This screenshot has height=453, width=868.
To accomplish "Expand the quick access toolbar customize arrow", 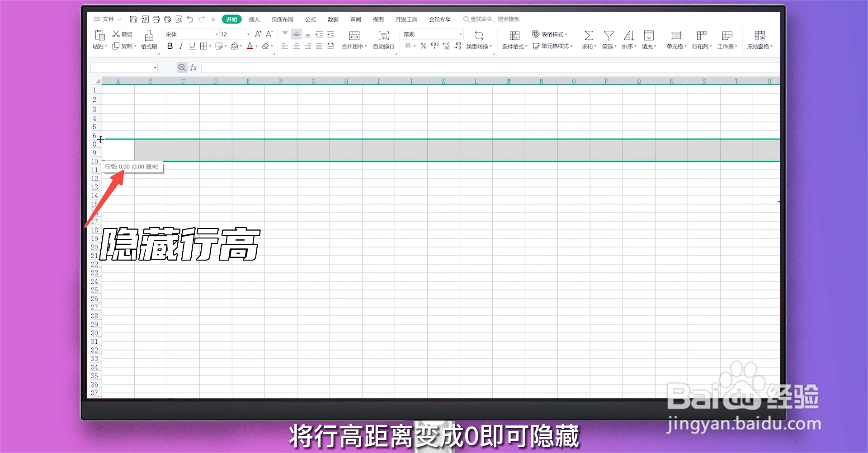I will pyautogui.click(x=213, y=19).
